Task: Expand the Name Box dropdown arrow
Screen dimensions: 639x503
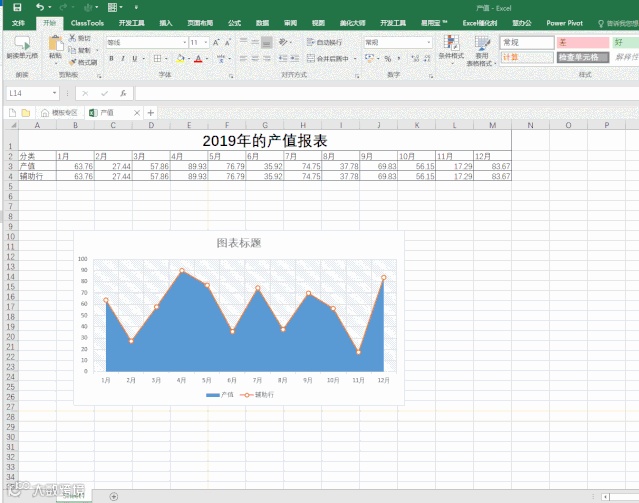Action: point(54,93)
